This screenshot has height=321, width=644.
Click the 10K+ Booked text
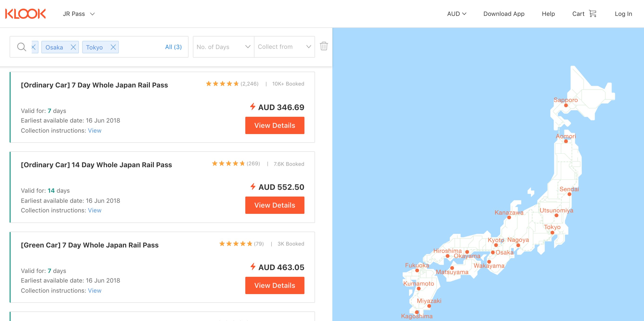click(288, 84)
